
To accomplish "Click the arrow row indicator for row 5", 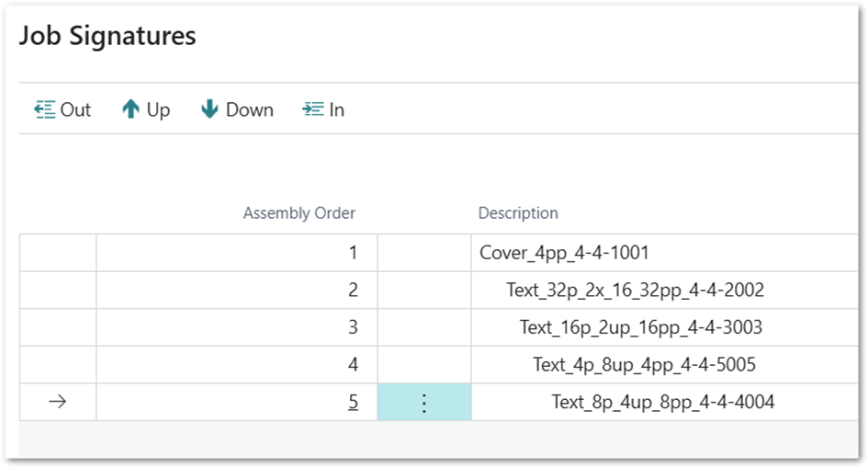I will coord(57,402).
